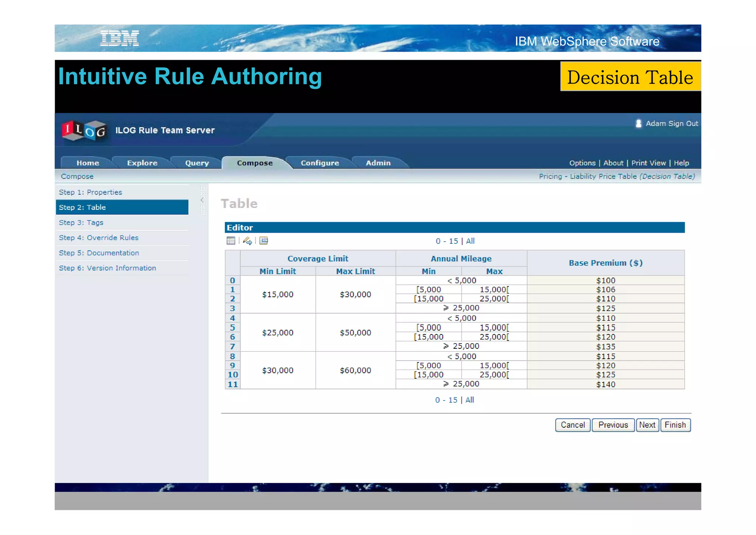Open the Help link
756x535 pixels.
click(681, 163)
